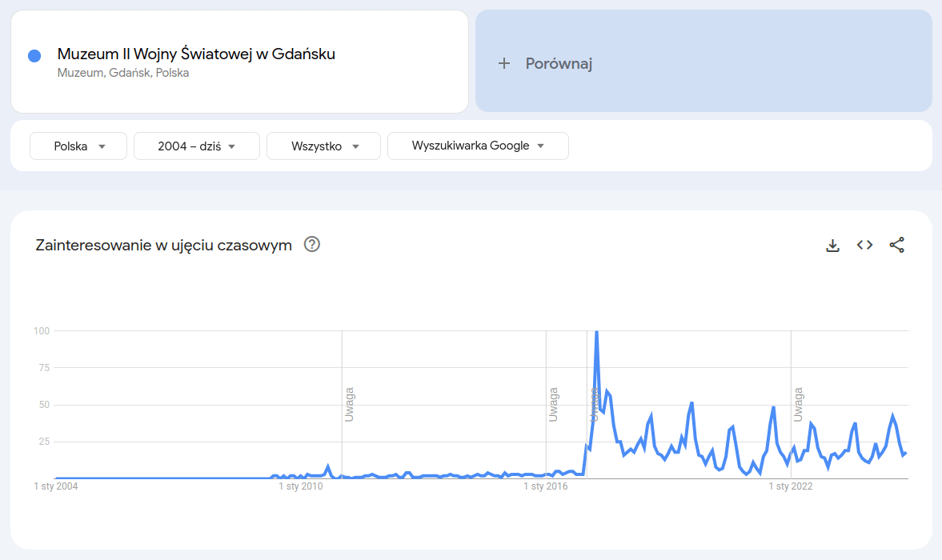The image size is (942, 560).
Task: Open the embed code icon
Action: (864, 245)
